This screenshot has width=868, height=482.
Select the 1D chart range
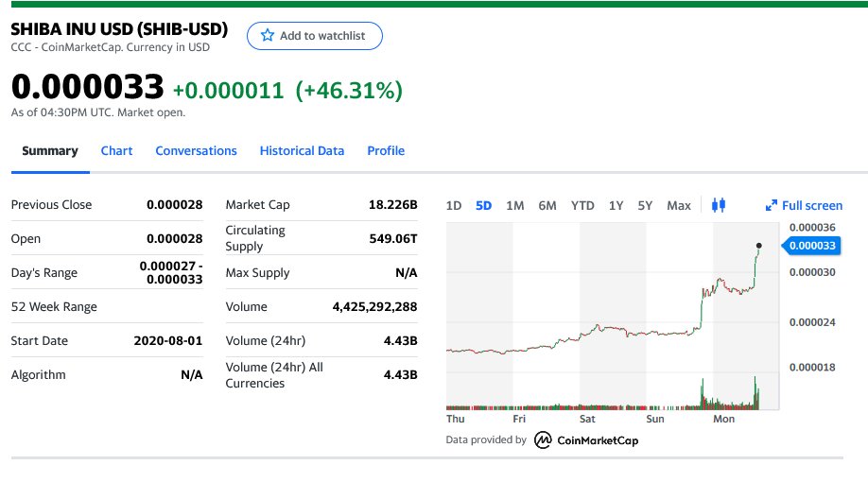pyautogui.click(x=453, y=205)
